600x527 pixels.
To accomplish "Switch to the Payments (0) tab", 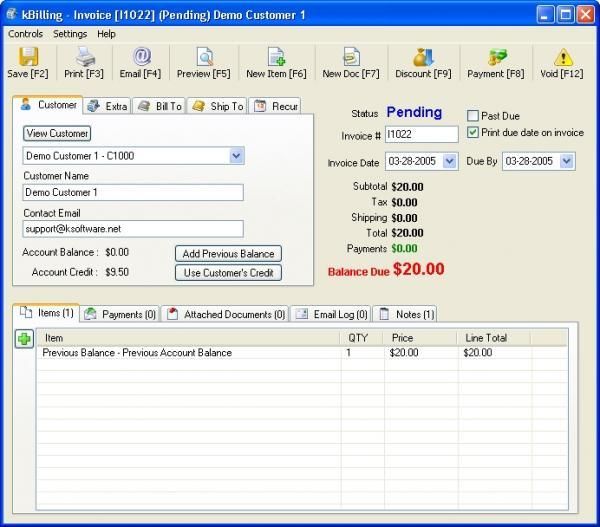I will (x=120, y=314).
